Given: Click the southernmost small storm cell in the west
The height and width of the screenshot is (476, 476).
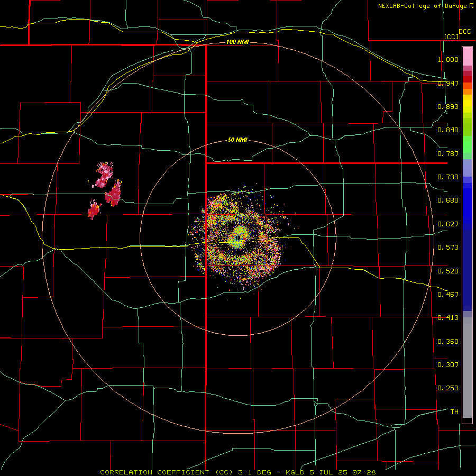Looking at the screenshot, I should tap(94, 209).
